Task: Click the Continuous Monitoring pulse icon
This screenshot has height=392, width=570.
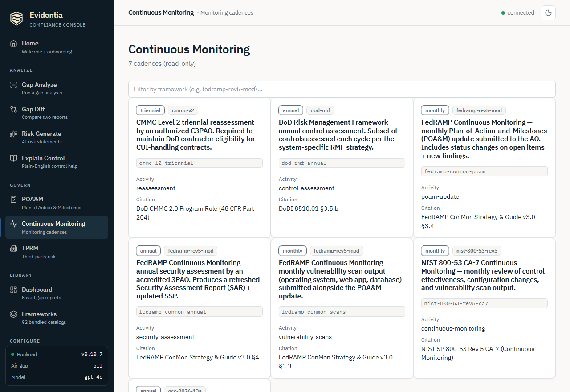Action: [x=14, y=224]
